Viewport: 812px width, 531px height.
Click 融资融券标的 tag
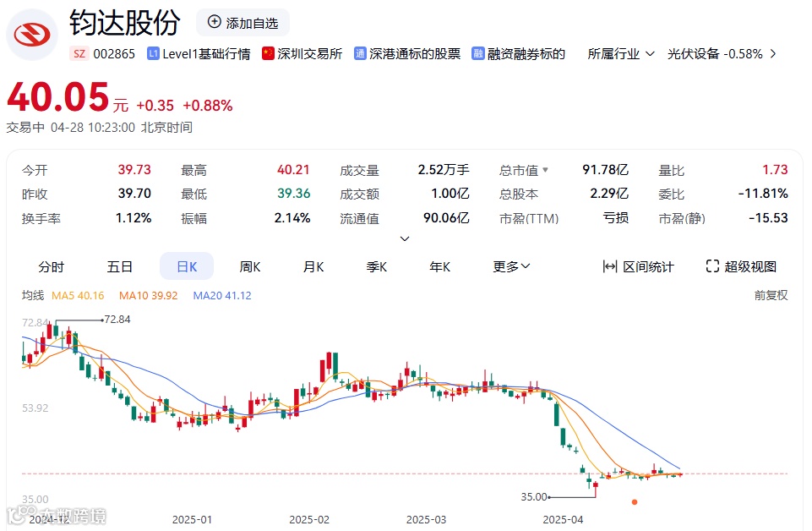(526, 54)
